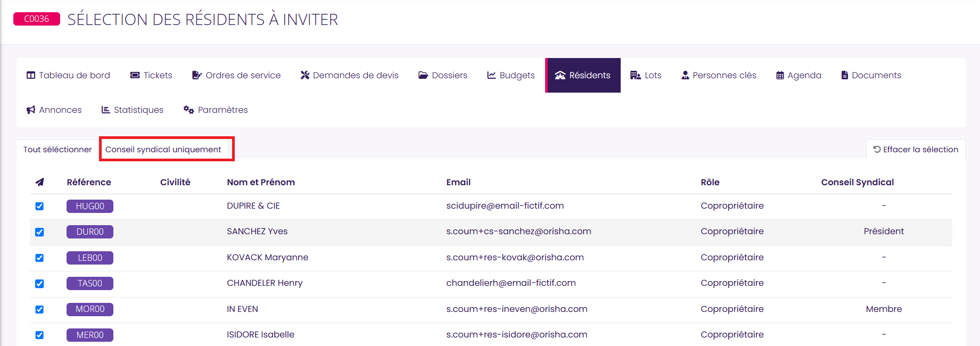This screenshot has height=346, width=980.
Task: Click the Paramètres gears icon
Action: 188,110
